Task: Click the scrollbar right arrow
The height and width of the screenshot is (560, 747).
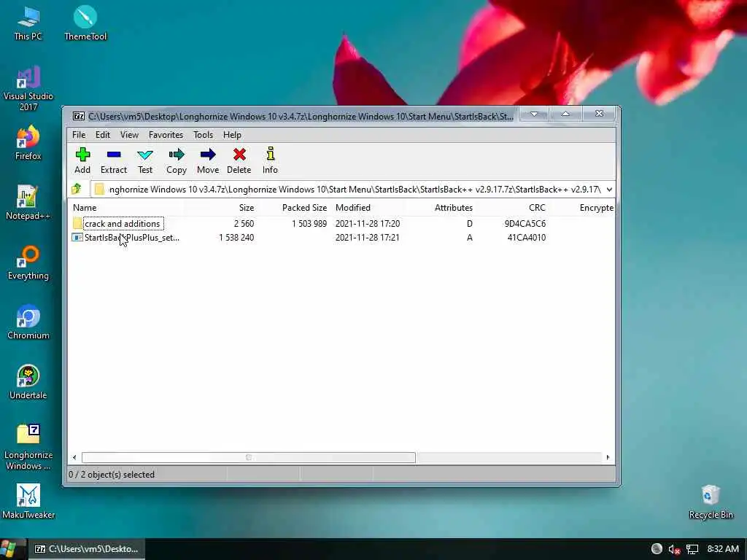Action: point(608,457)
